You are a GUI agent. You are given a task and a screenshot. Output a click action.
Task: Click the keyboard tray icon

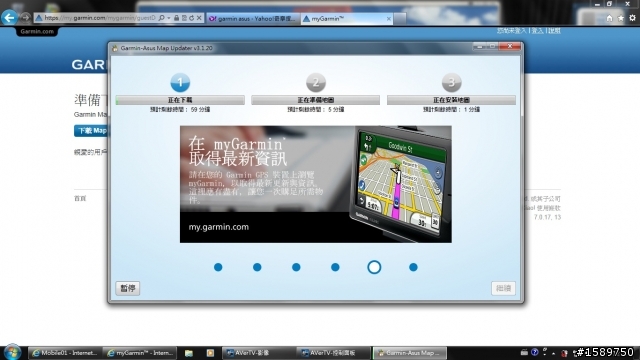(524, 352)
